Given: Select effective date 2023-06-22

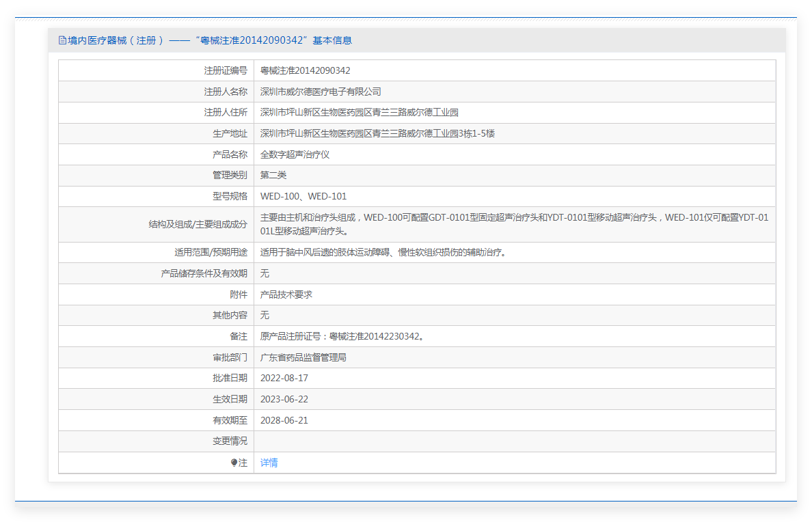Looking at the screenshot, I should click(x=284, y=399).
